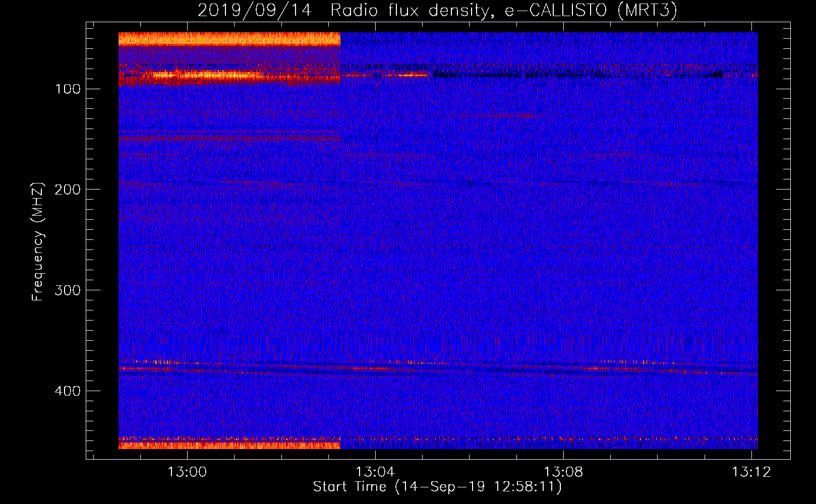Click the 13:12 time tick label
This screenshot has width=816, height=504.
coord(751,472)
